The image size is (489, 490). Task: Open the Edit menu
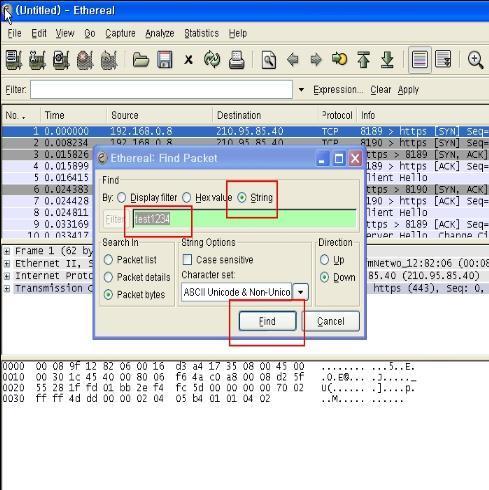tap(39, 33)
